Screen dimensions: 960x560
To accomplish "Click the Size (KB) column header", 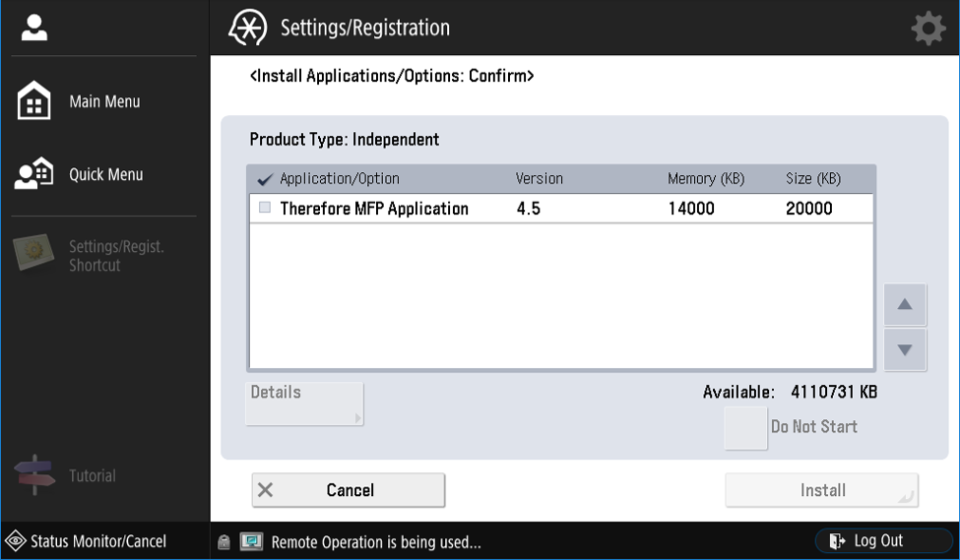I will [813, 179].
